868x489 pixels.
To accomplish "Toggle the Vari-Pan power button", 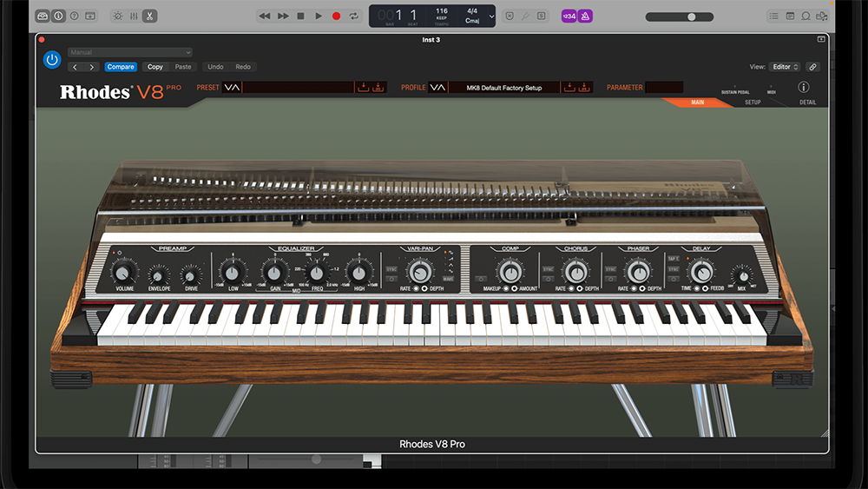I will point(391,279).
